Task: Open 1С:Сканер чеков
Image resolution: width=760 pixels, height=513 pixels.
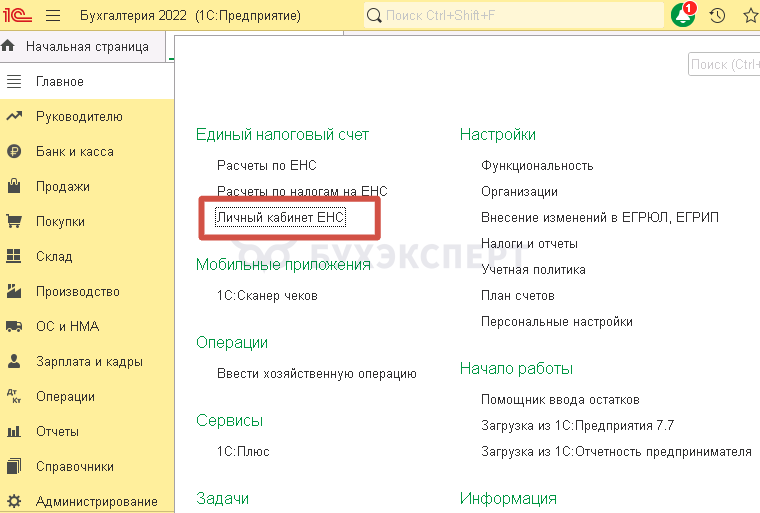Action: click(x=267, y=295)
